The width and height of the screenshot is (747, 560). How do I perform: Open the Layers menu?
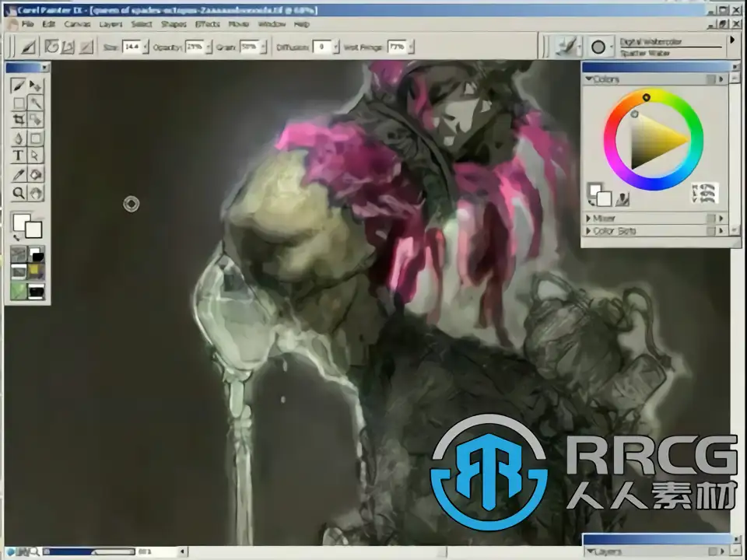(x=110, y=24)
